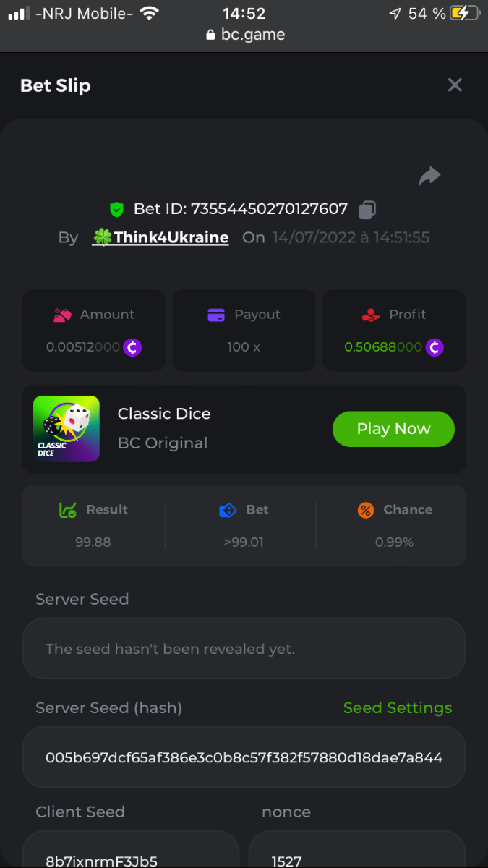Image resolution: width=488 pixels, height=868 pixels.
Task: Click the Classic Dice game title
Action: coord(164,414)
